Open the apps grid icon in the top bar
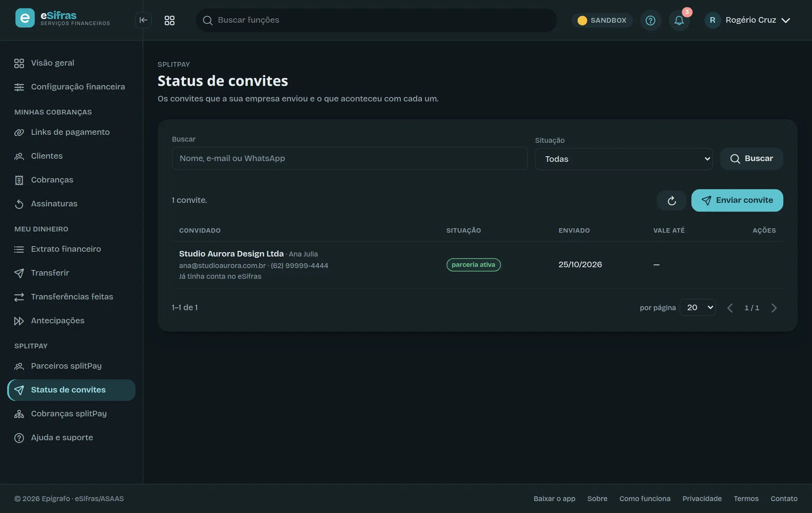 point(170,20)
